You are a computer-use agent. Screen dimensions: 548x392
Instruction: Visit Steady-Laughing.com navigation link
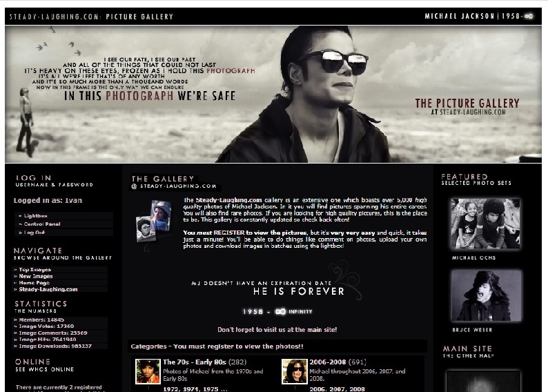pos(48,289)
